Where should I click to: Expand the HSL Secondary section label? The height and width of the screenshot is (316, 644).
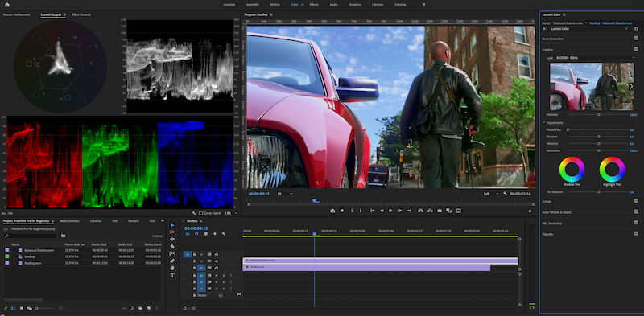552,223
